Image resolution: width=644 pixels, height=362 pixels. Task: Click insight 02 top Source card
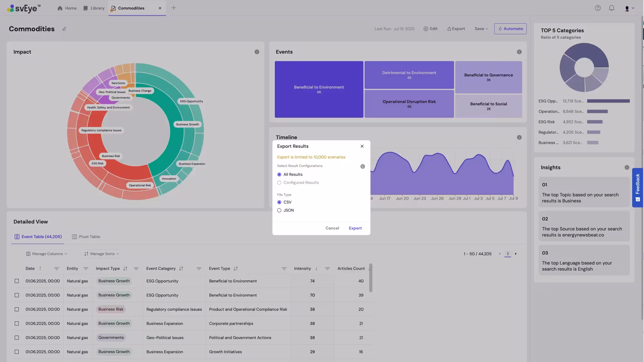tap(584, 226)
